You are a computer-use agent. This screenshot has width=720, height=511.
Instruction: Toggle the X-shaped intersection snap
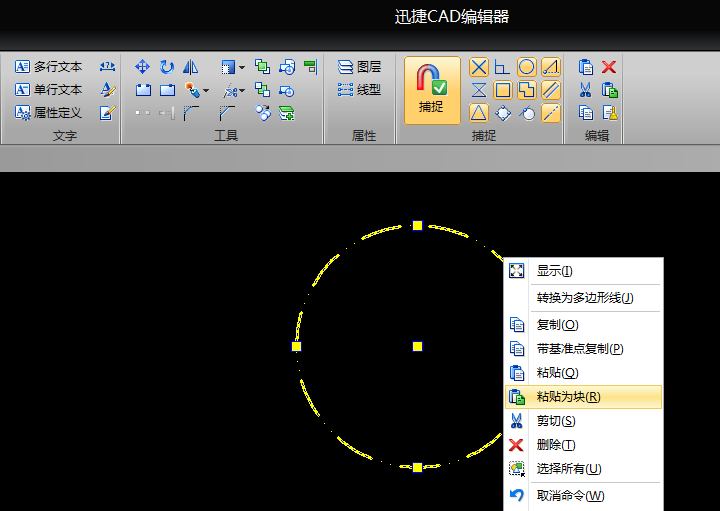click(x=479, y=67)
